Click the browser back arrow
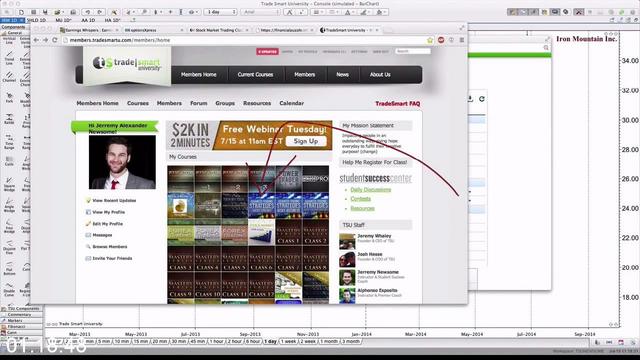The width and height of the screenshot is (640, 360). 36,40
